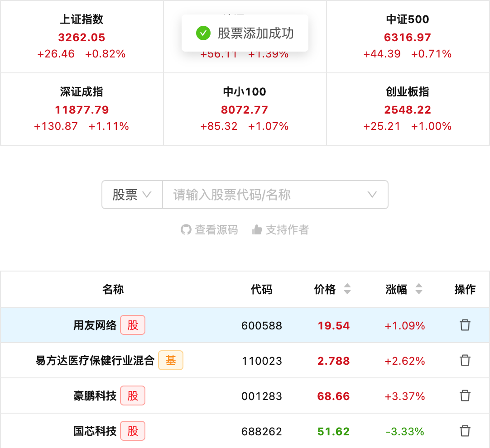
Task: Click the price 2.788
Action: click(333, 361)
